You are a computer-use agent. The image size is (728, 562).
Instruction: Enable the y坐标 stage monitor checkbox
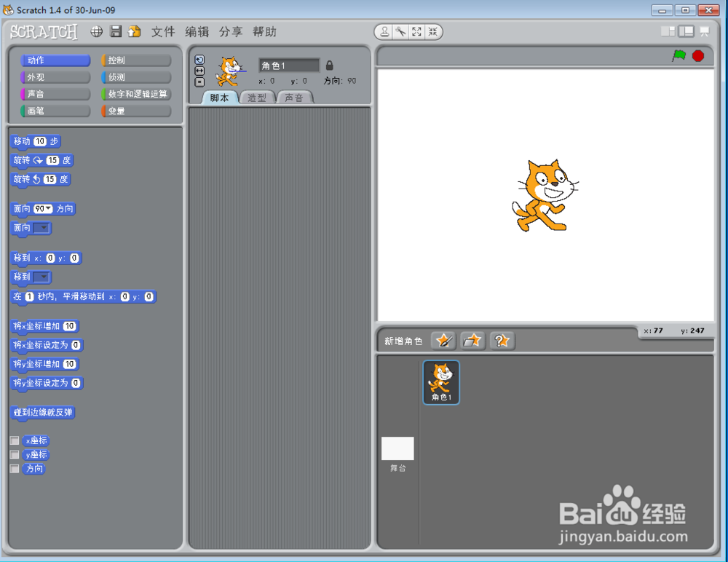(x=15, y=455)
